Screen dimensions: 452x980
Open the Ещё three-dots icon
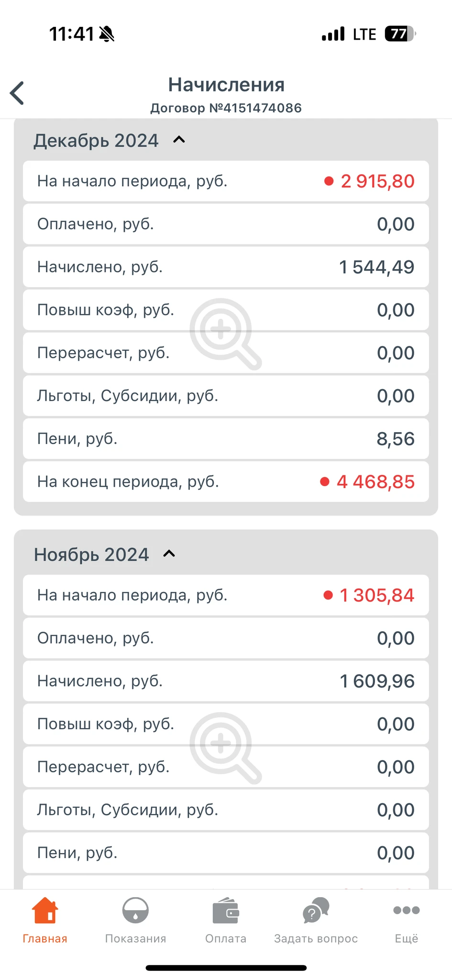pyautogui.click(x=406, y=911)
